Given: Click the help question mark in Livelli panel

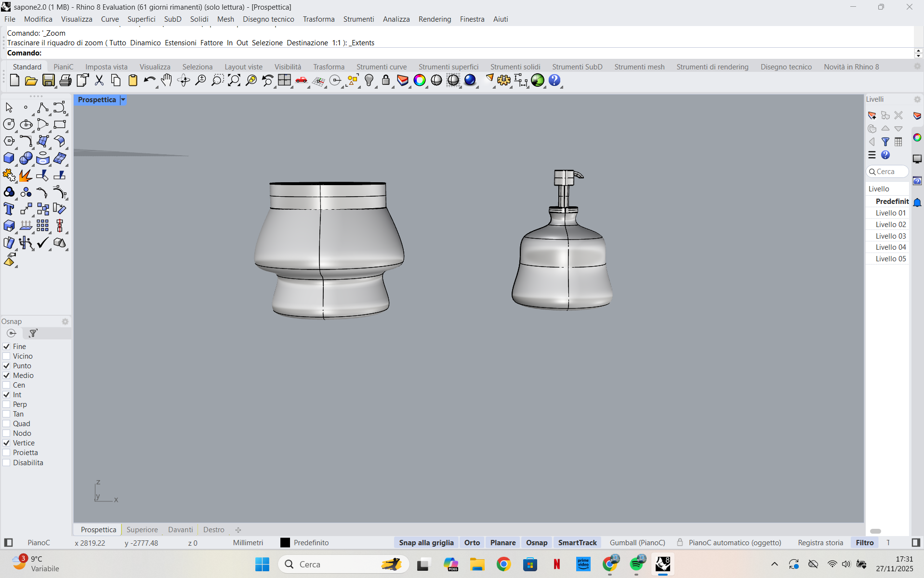Looking at the screenshot, I should (885, 155).
